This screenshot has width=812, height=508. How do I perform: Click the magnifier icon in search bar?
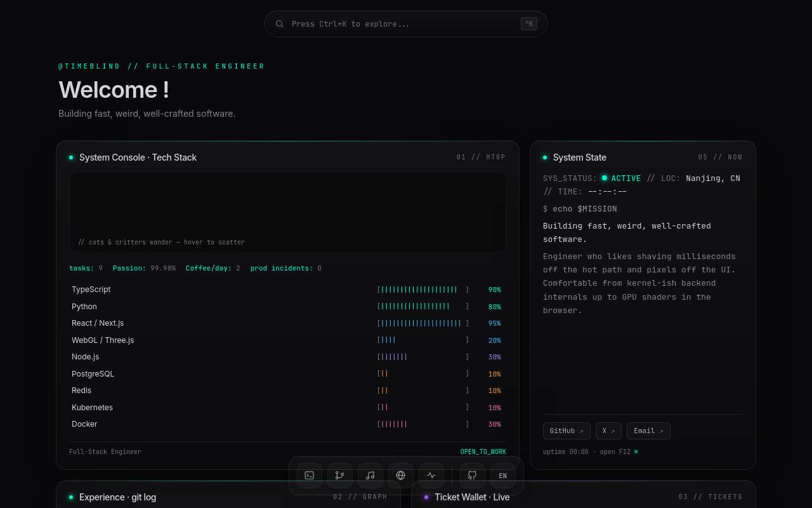coord(280,24)
